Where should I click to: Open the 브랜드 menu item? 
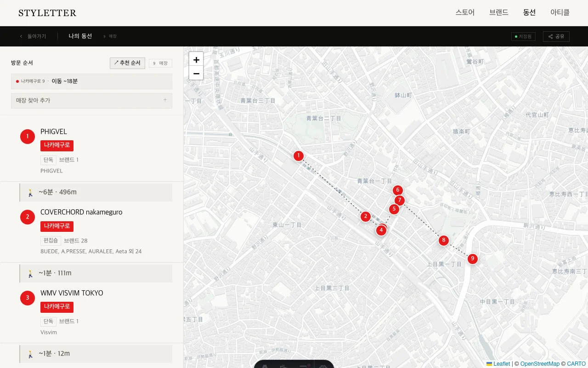[499, 13]
